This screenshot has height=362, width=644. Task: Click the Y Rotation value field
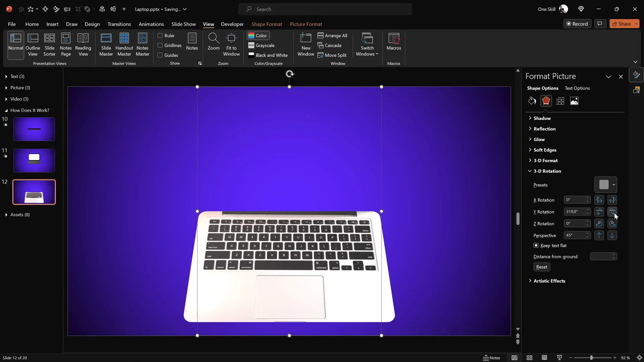(575, 212)
